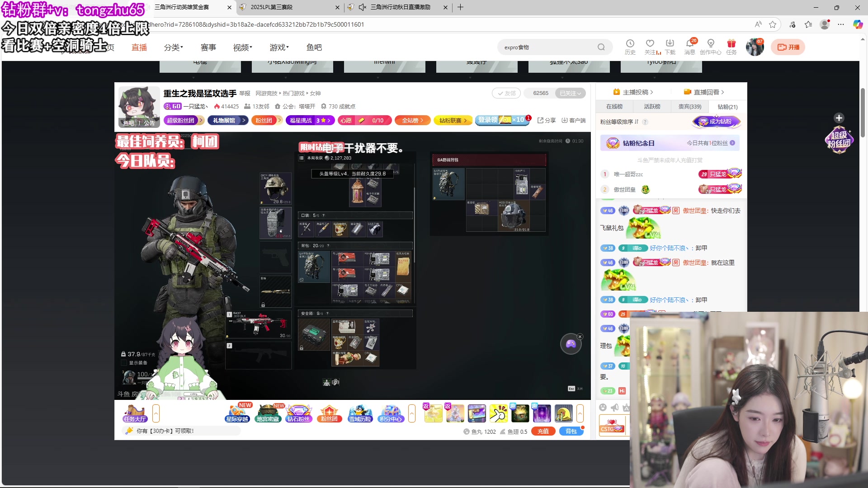The height and width of the screenshot is (488, 868).
Task: Open the 公告 link on streamer avatar
Action: pyautogui.click(x=149, y=123)
